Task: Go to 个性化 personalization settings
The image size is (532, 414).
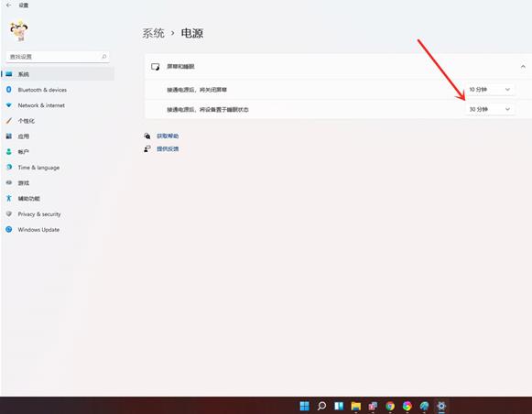Action: click(58, 121)
